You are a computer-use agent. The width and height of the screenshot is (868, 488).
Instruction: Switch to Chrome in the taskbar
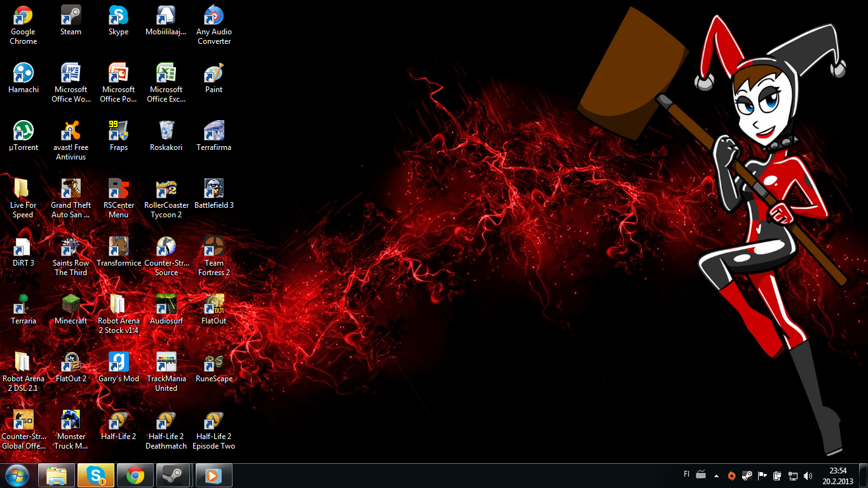pyautogui.click(x=135, y=475)
